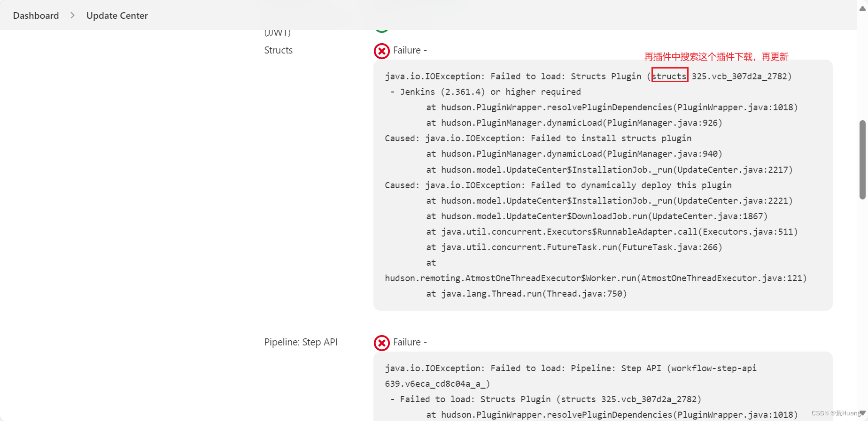Click the 'PluginManager.java:926' stack line

point(574,123)
